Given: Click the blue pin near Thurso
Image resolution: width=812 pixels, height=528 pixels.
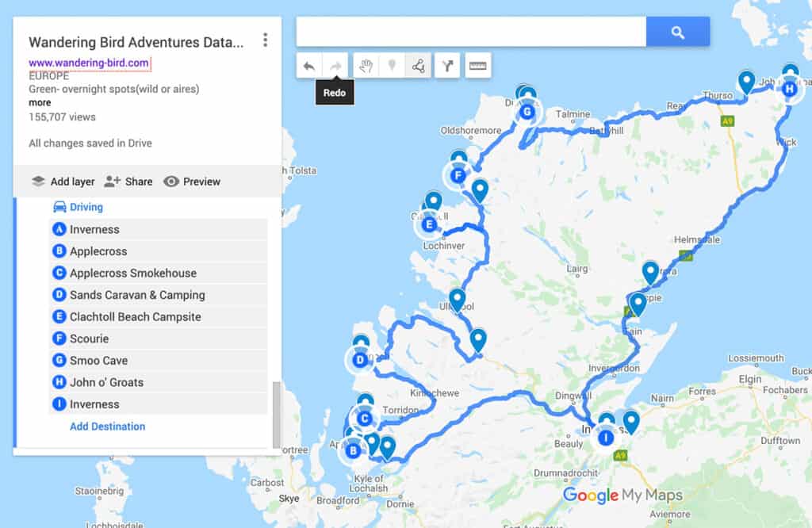Looking at the screenshot, I should click(746, 82).
